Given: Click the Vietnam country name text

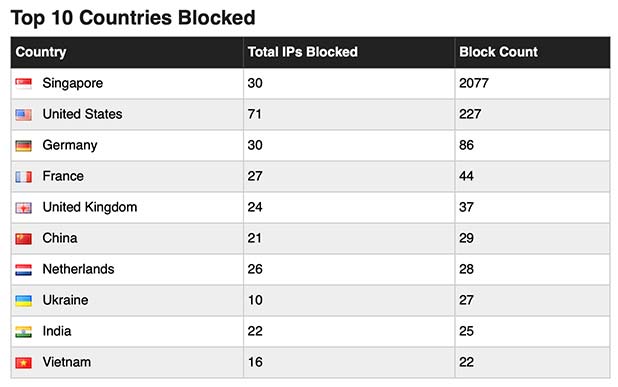Looking at the screenshot, I should coord(67,362).
